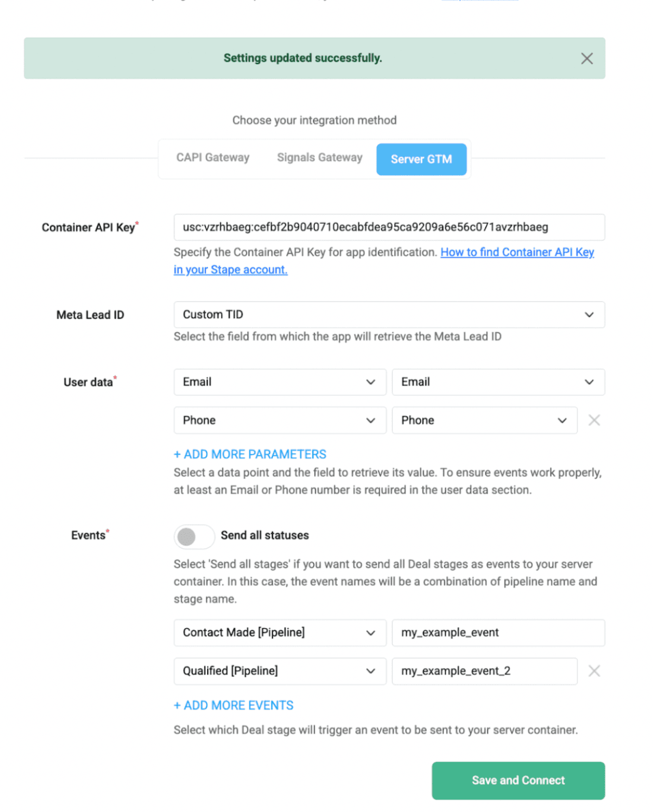Choose the Server GTM integration tab
The image size is (653, 812).
point(421,159)
